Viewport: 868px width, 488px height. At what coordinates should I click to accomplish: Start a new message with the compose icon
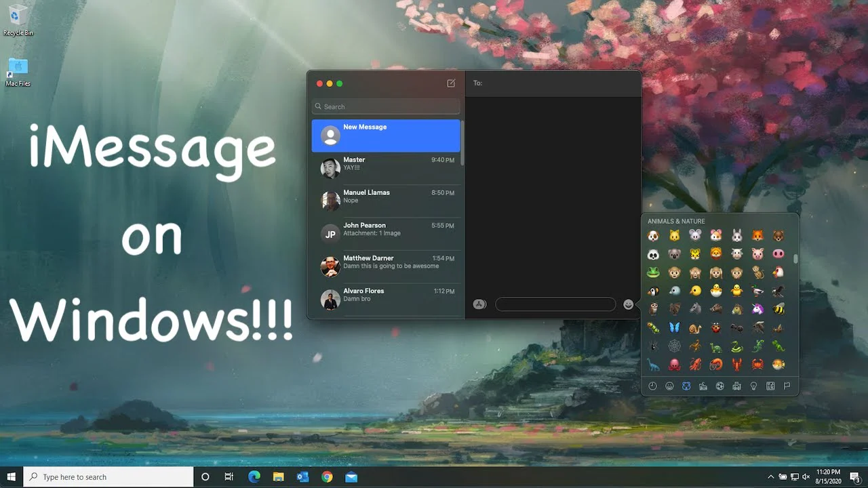[450, 83]
